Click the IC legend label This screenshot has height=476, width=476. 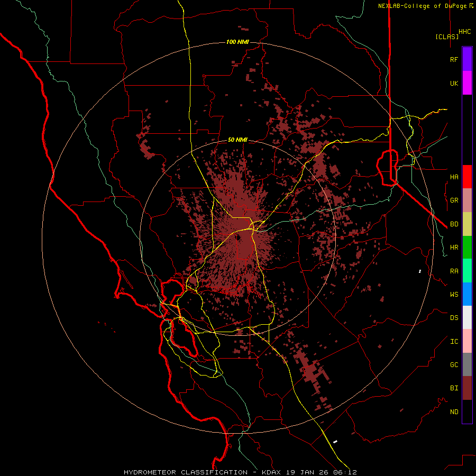click(454, 342)
